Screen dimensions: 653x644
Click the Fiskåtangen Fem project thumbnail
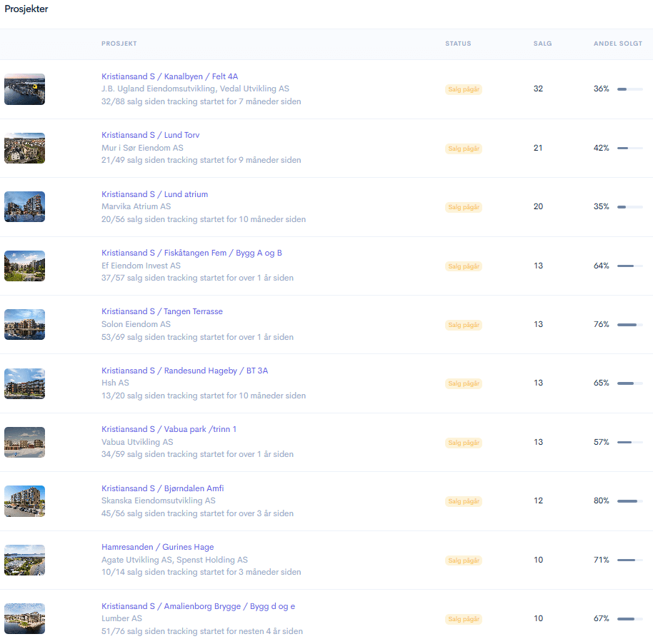[24, 266]
